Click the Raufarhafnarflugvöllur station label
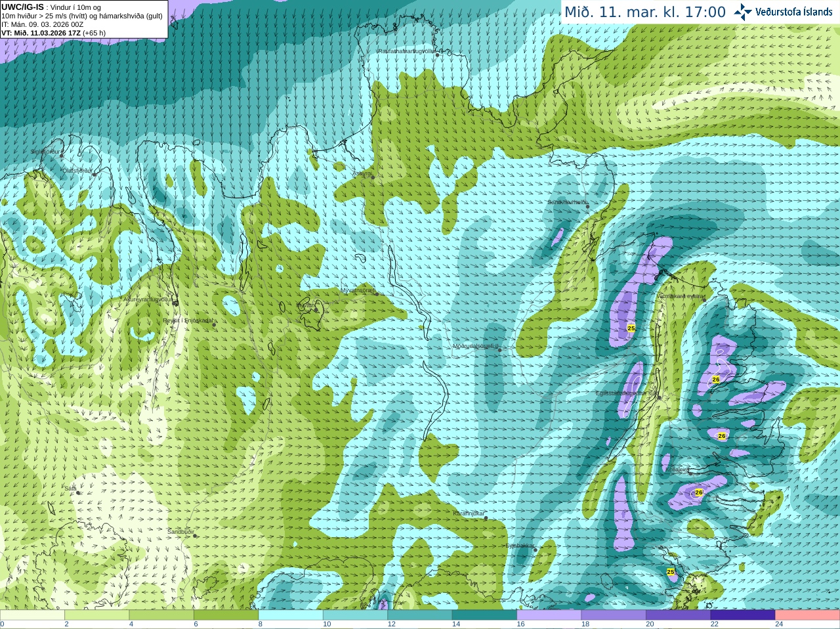Screen dimensions: 840x629 [406, 51]
